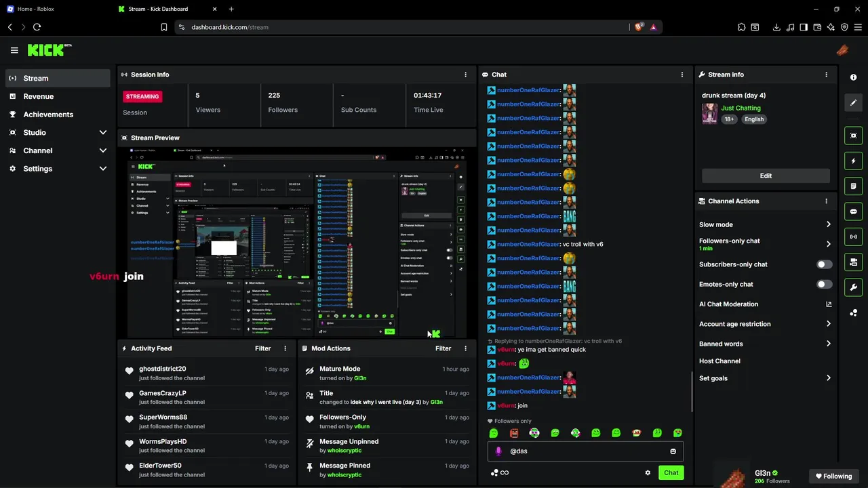Image resolution: width=868 pixels, height=488 pixels.
Task: Open Channel Actions kebab menu
Action: [826, 201]
